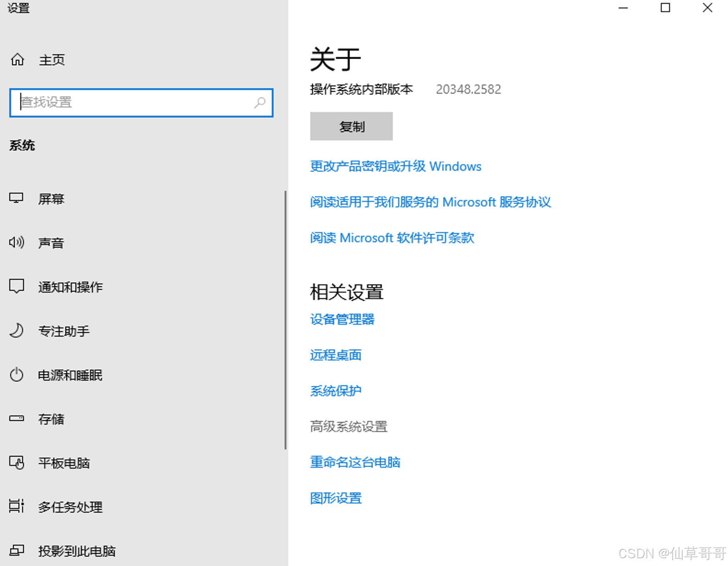This screenshot has height=566, width=728.
Task: Open Microsoft 软件许可条款 link
Action: click(x=392, y=238)
